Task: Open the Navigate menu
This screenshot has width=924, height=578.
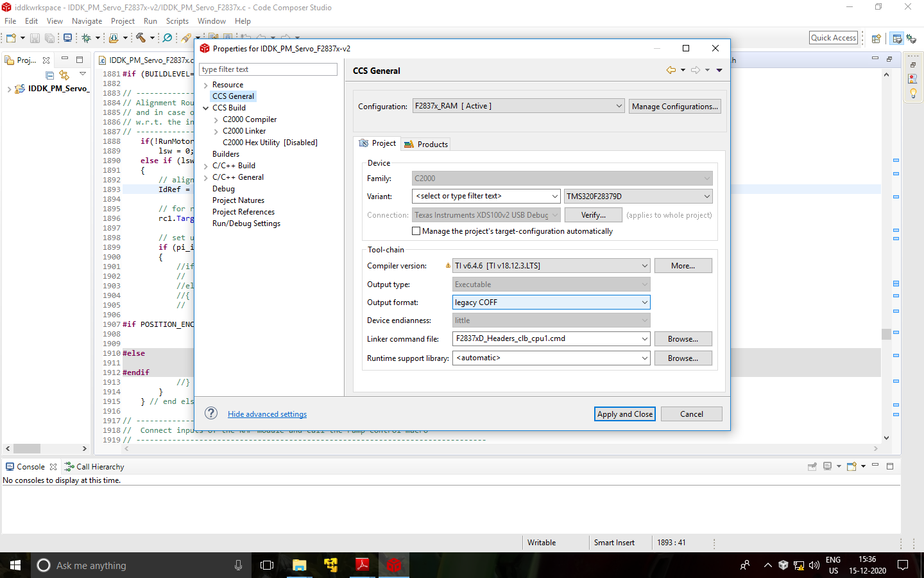Action: click(x=87, y=21)
